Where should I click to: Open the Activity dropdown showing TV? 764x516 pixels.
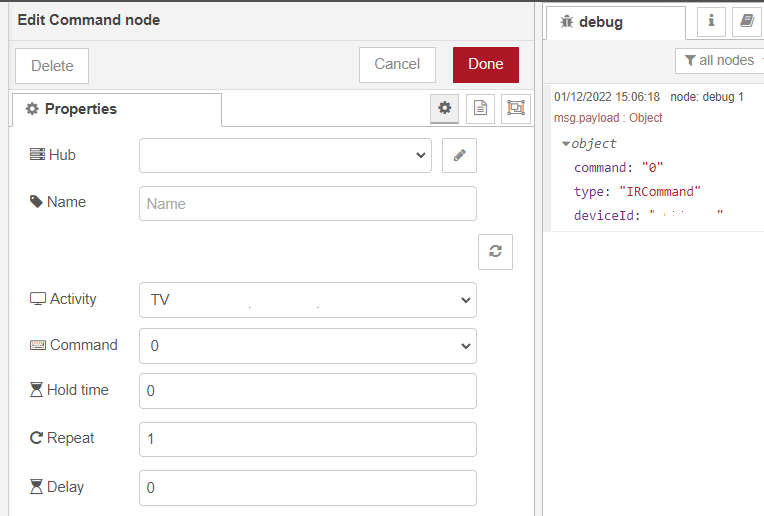pos(308,300)
